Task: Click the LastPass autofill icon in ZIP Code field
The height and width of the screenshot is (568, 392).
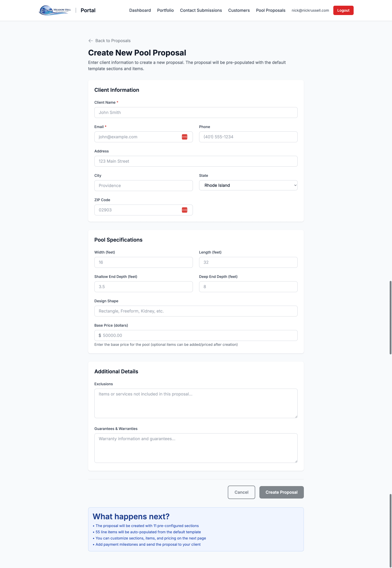Action: [185, 210]
